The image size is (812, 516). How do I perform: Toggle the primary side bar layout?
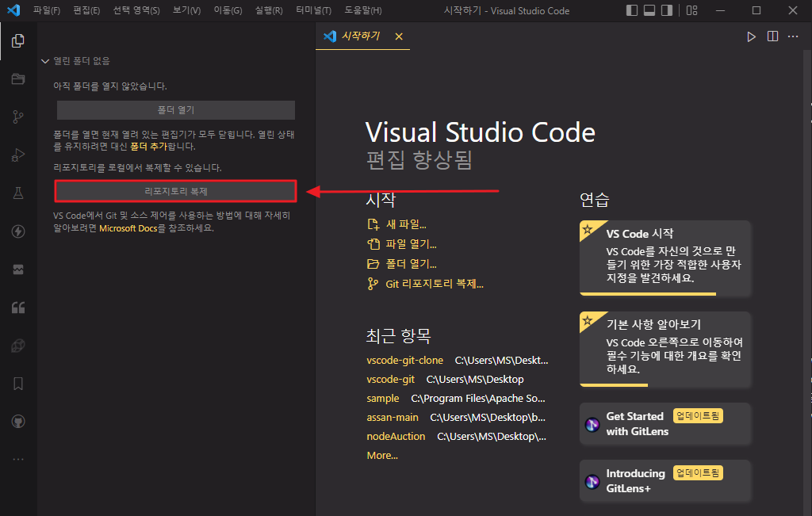coord(632,10)
